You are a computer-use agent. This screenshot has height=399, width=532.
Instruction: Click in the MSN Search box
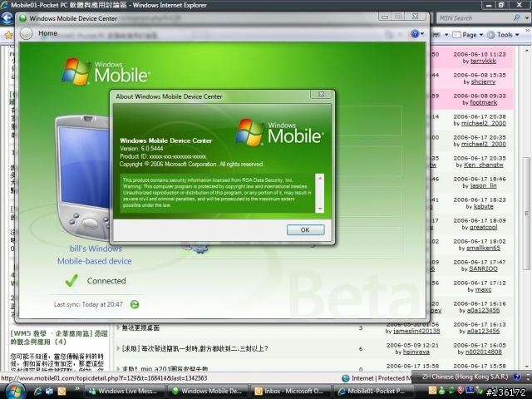pyautogui.click(x=473, y=18)
